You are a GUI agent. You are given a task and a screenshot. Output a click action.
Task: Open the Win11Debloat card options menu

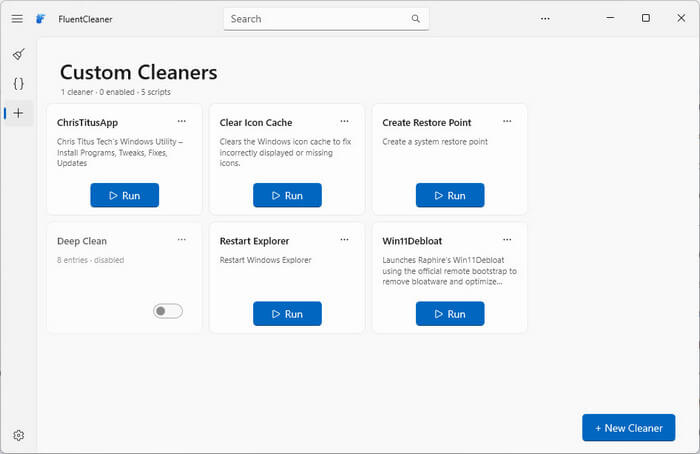pyautogui.click(x=507, y=240)
